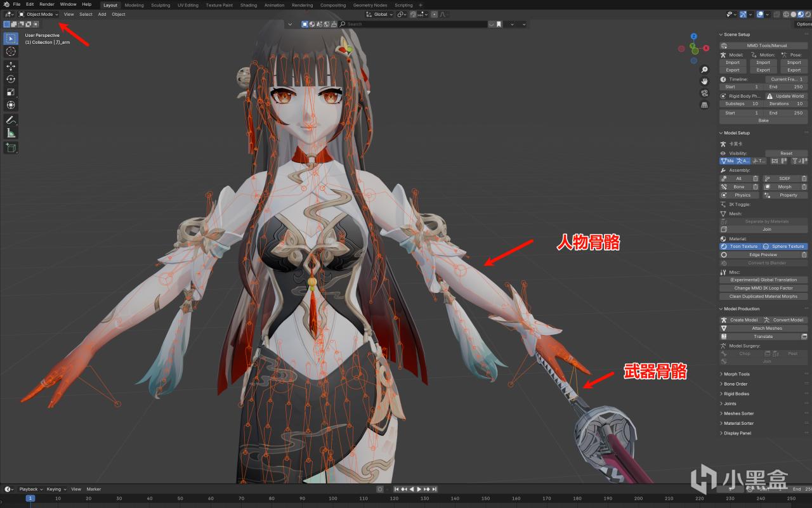The height and width of the screenshot is (508, 812).
Task: Open the Shading workspace tab
Action: (249, 5)
